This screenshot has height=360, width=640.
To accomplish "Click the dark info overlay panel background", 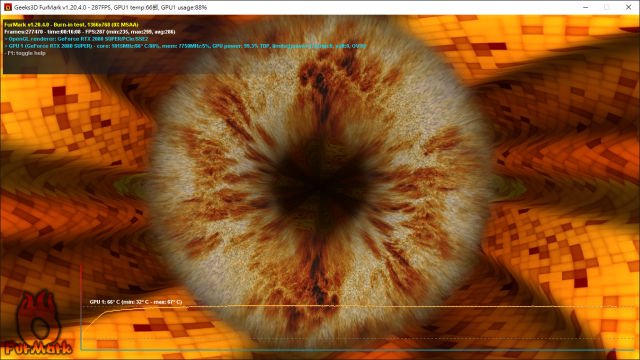I will [204, 61].
